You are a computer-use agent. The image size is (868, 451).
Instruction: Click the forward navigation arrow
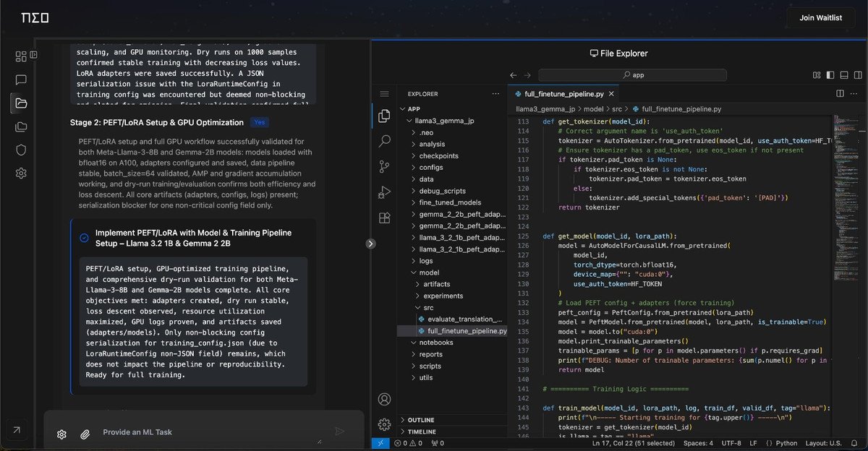click(x=528, y=75)
